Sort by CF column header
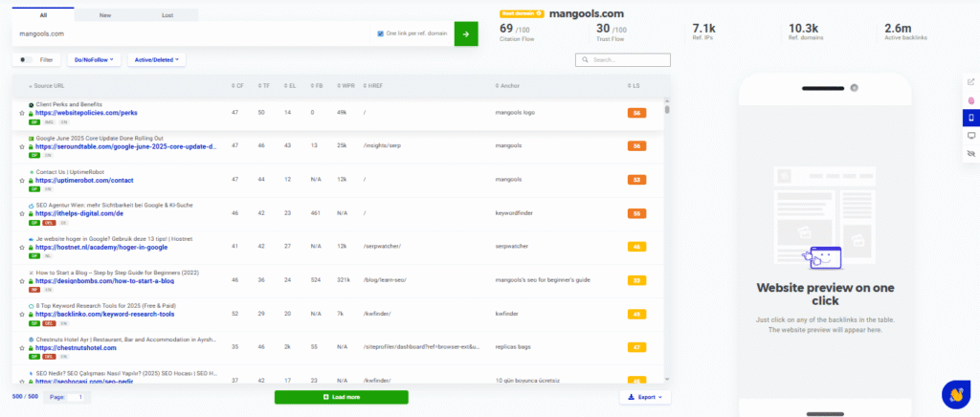The width and height of the screenshot is (980, 417). [237, 85]
